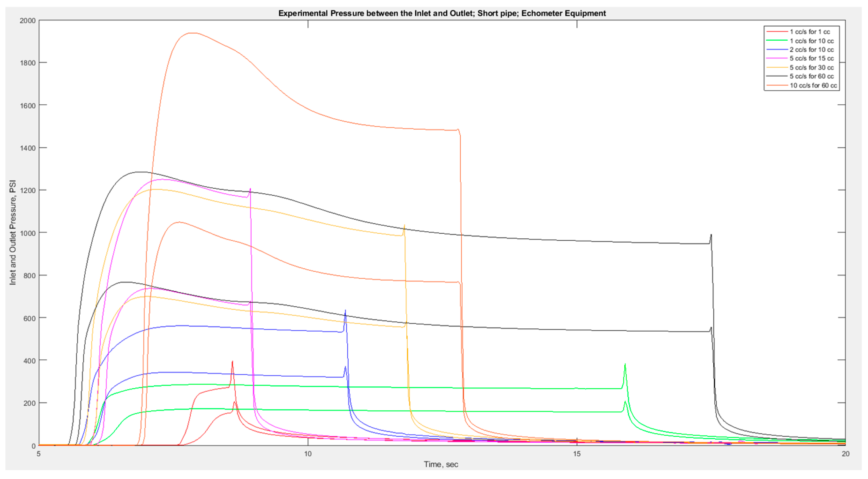
Task: Click y-axis tick value 600
Action: (x=29, y=318)
